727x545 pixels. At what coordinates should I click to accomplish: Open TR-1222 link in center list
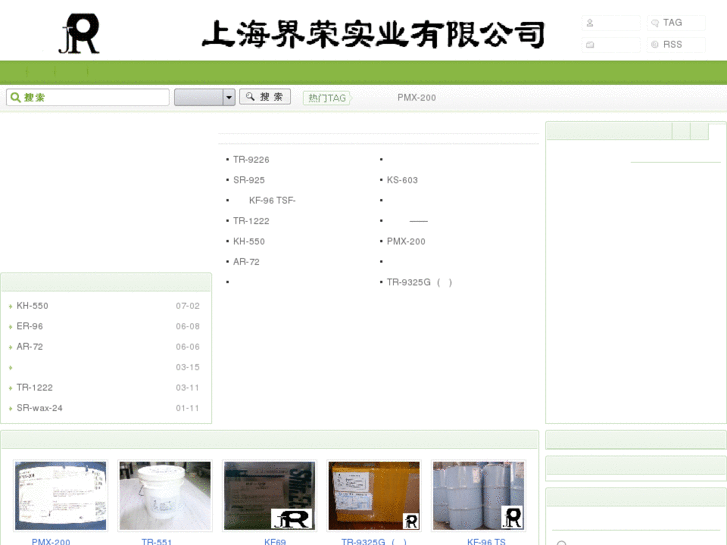251,221
